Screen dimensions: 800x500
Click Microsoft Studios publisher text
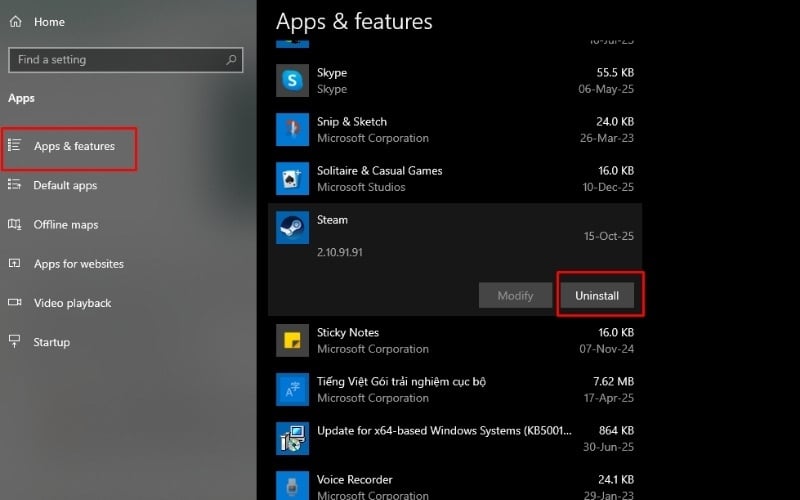tap(361, 187)
